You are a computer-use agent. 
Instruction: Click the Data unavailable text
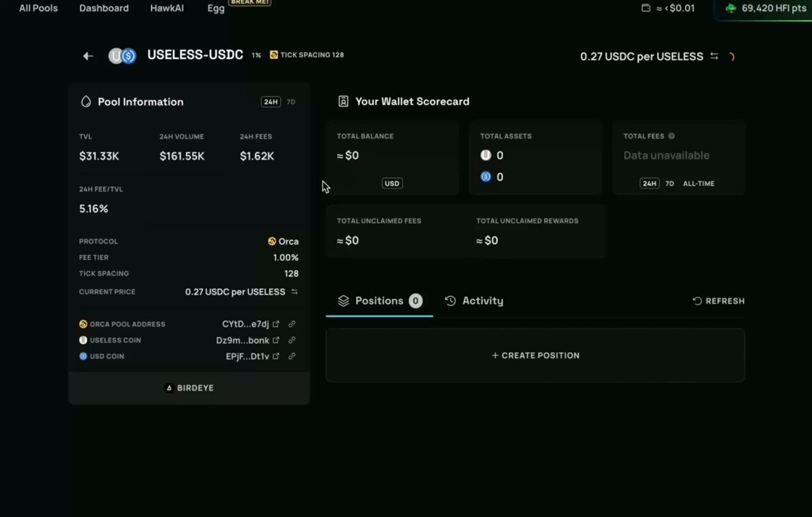[666, 155]
